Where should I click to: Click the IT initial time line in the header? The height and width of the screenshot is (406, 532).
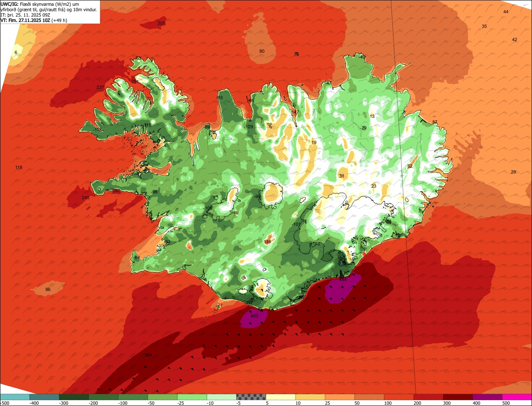click(24, 15)
